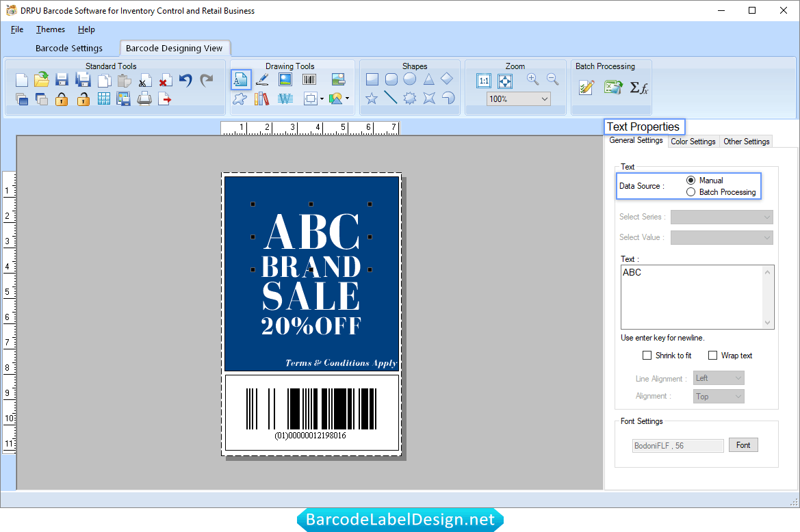The height and width of the screenshot is (532, 800).
Task: Click the zoom in magnifier icon
Action: (x=532, y=79)
